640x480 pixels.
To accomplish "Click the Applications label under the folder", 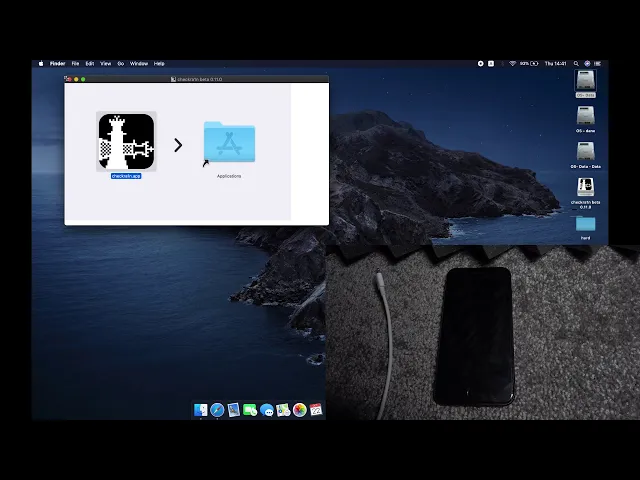I will pos(229,176).
